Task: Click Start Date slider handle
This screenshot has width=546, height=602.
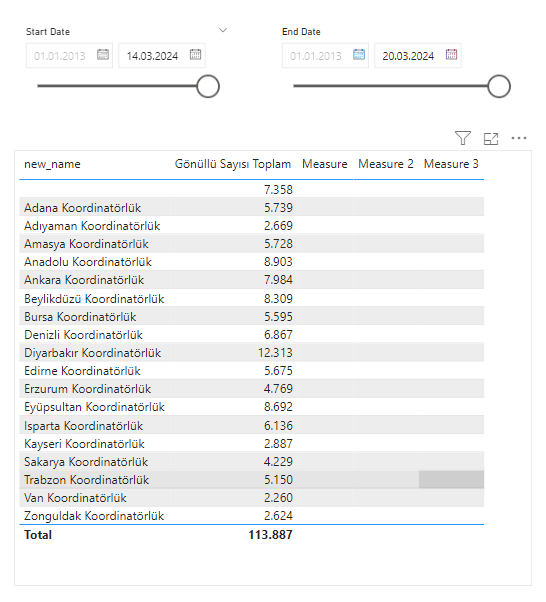Action: [x=208, y=86]
